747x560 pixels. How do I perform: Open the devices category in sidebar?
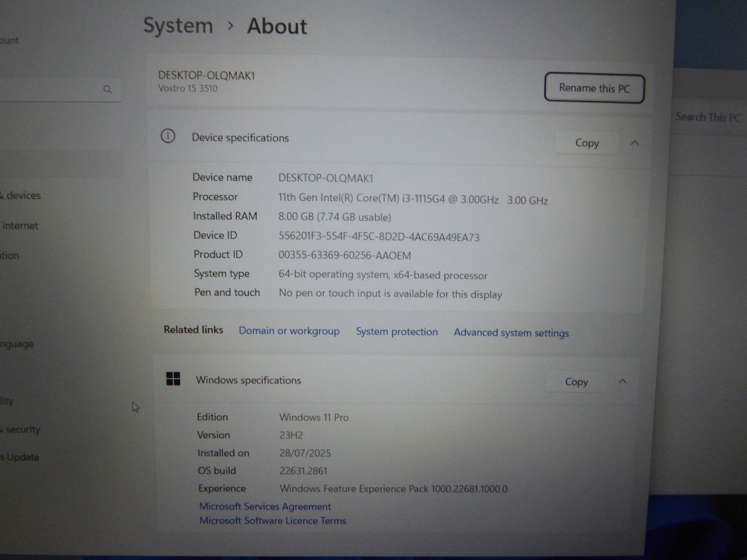(x=21, y=196)
